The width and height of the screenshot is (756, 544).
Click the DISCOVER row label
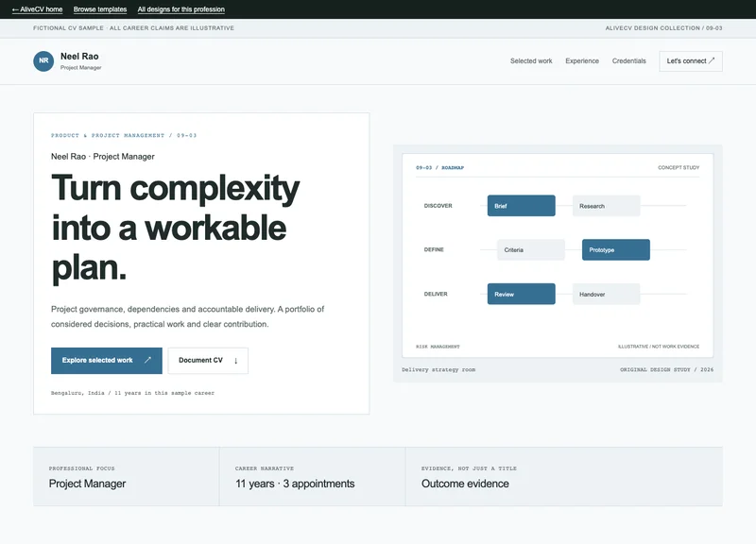pos(438,206)
